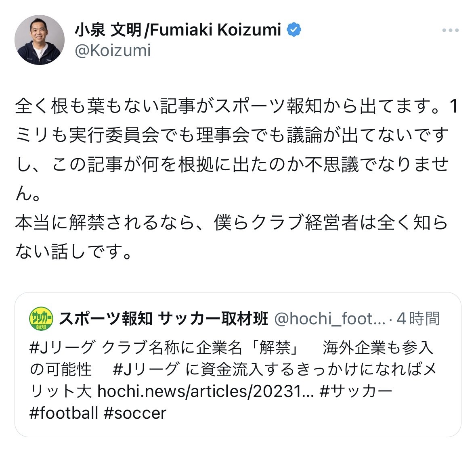Screen dimensions: 476x449
Task: Click the 小泉 文明/Fumiaki Koizumi display name
Action: [178, 30]
